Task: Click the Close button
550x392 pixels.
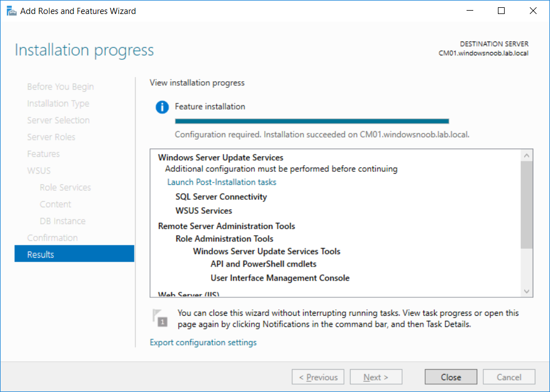Action: [451, 377]
